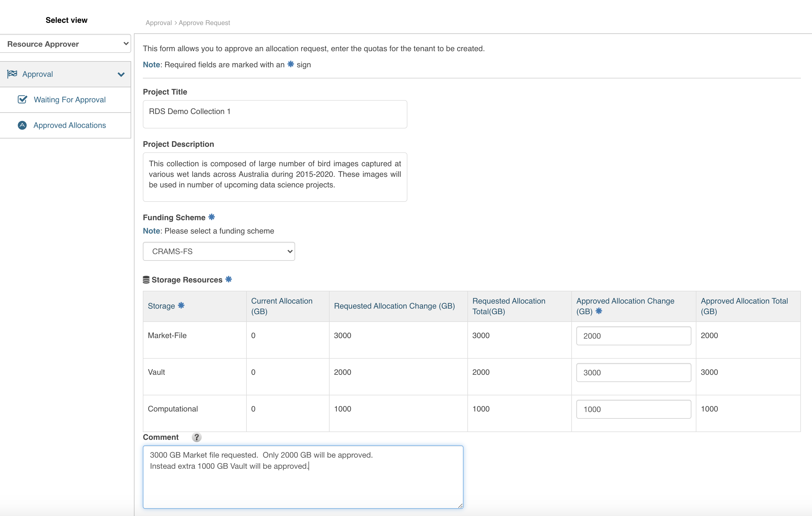This screenshot has height=516, width=812.
Task: Click the Market-File storage row label
Action: (x=167, y=335)
